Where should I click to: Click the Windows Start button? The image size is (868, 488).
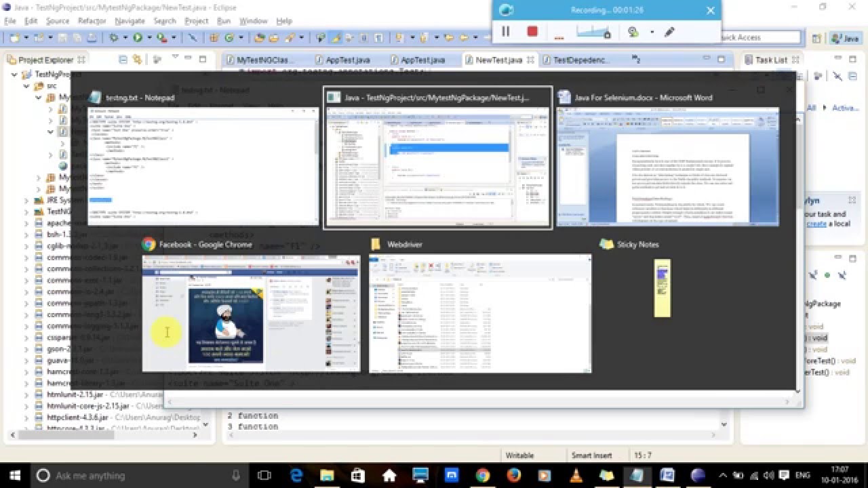point(15,475)
